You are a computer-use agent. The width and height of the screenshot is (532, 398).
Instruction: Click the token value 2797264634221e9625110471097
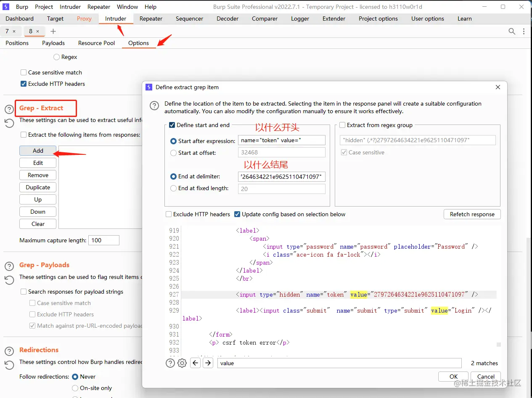[419, 295]
